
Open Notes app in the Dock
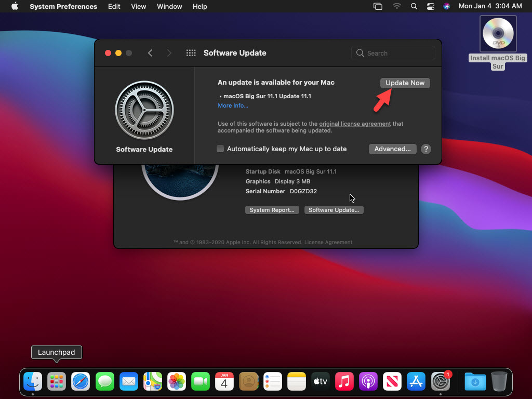click(x=297, y=381)
